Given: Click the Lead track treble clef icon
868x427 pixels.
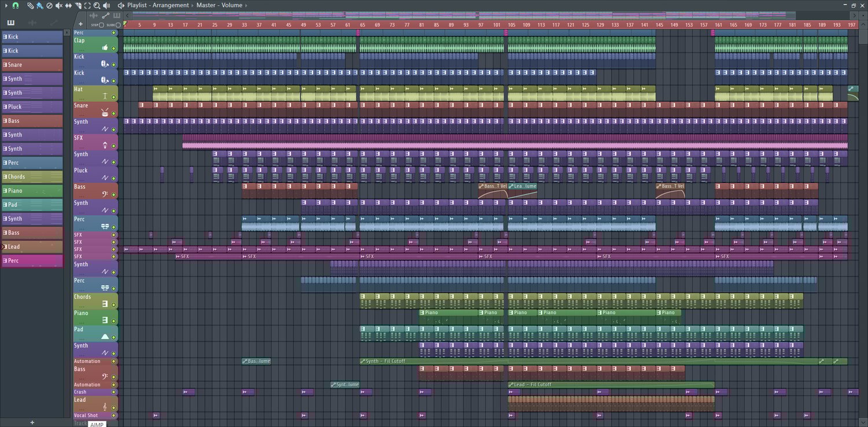Looking at the screenshot, I should click(x=105, y=407).
